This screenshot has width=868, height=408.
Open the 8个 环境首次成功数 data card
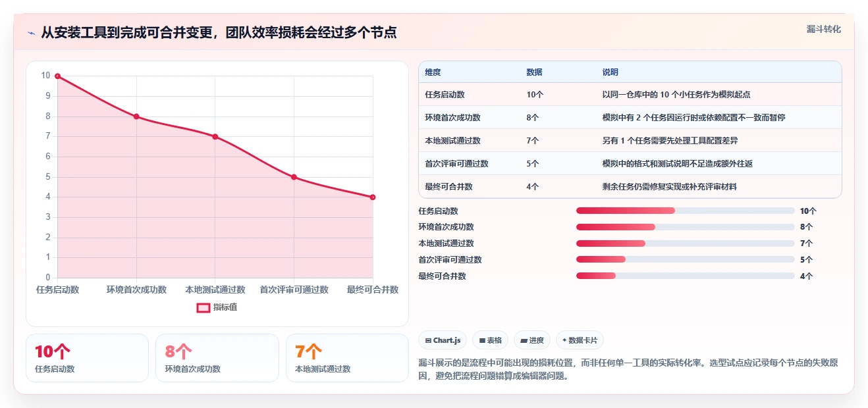[217, 358]
